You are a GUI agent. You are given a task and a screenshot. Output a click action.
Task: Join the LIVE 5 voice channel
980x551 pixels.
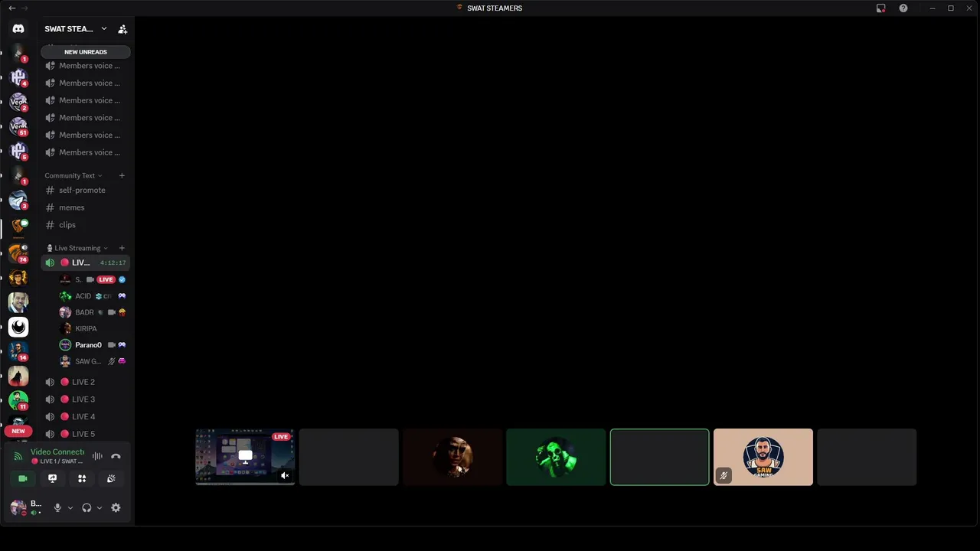pyautogui.click(x=85, y=434)
